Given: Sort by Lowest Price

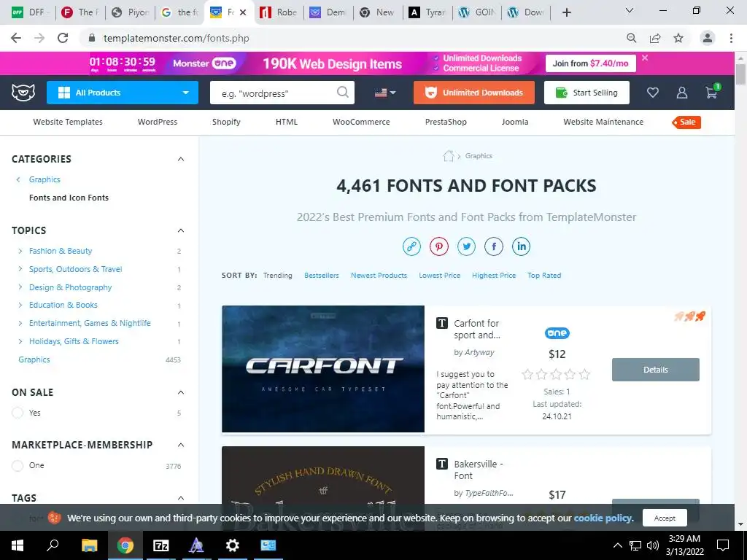Looking at the screenshot, I should click(439, 275).
